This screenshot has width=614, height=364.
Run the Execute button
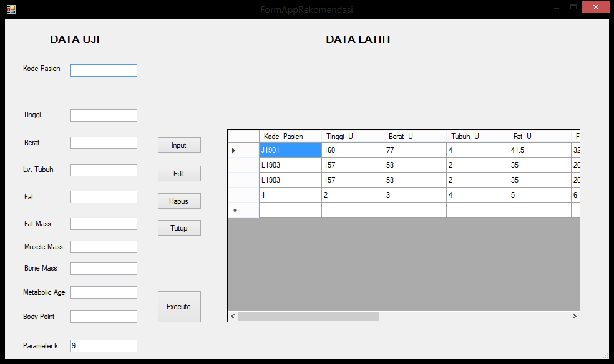(179, 307)
